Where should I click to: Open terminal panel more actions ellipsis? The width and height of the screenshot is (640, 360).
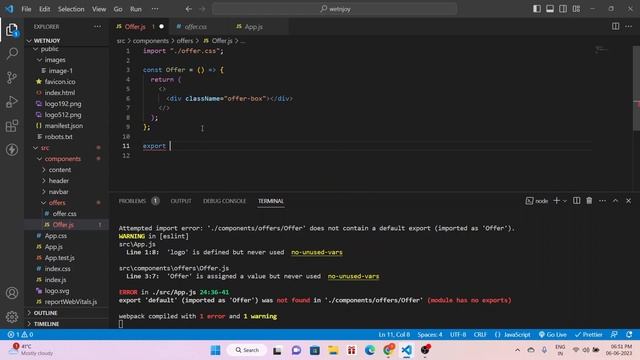tap(602, 201)
